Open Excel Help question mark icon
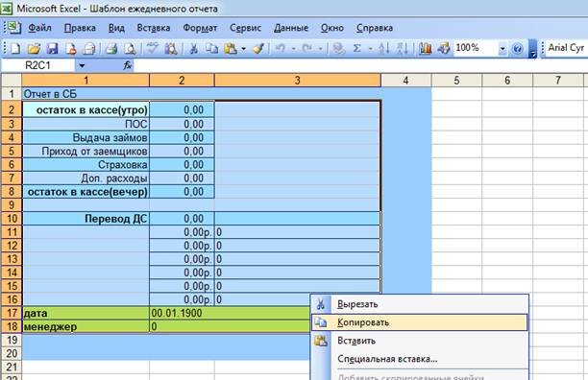 tap(518, 49)
